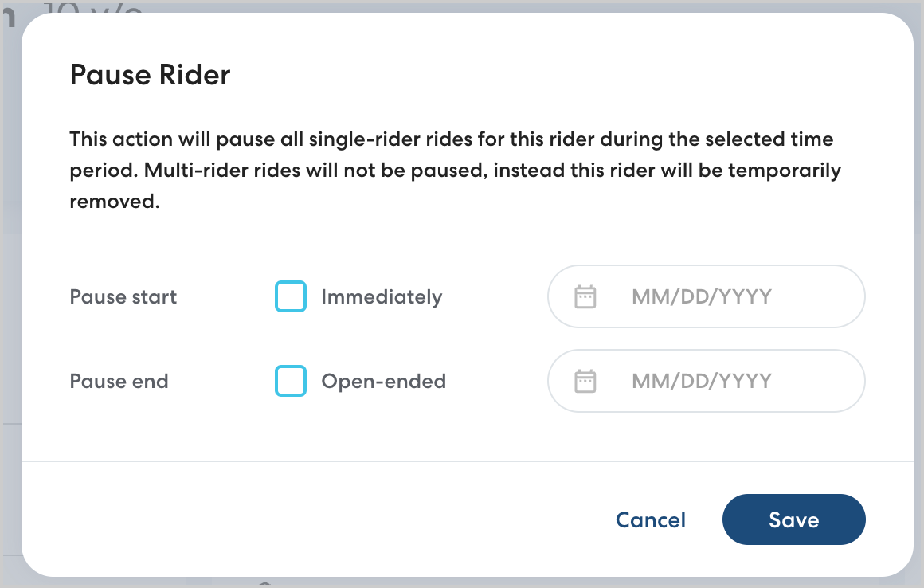Click the "Pause end" row label
The image size is (924, 588).
[x=119, y=382]
